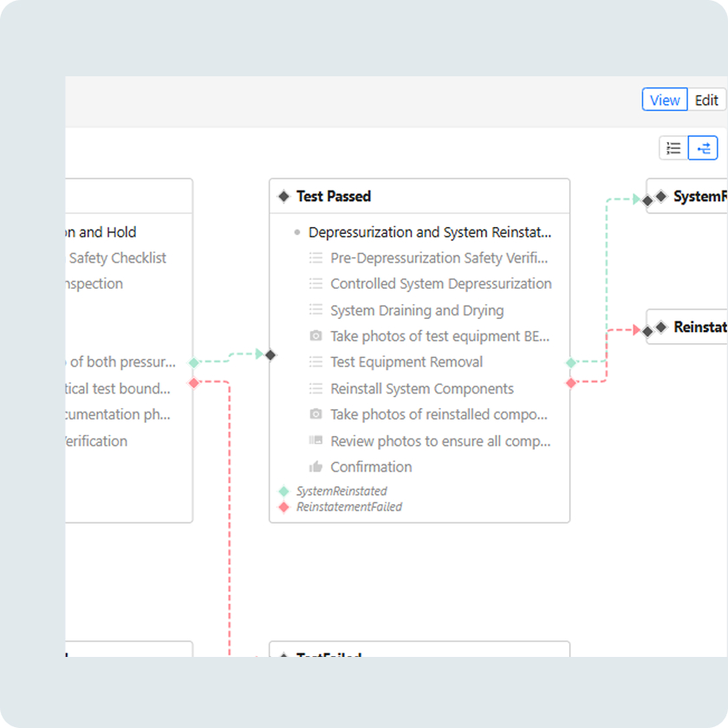Click checklist icon beside Test Equipment Removal

click(315, 361)
